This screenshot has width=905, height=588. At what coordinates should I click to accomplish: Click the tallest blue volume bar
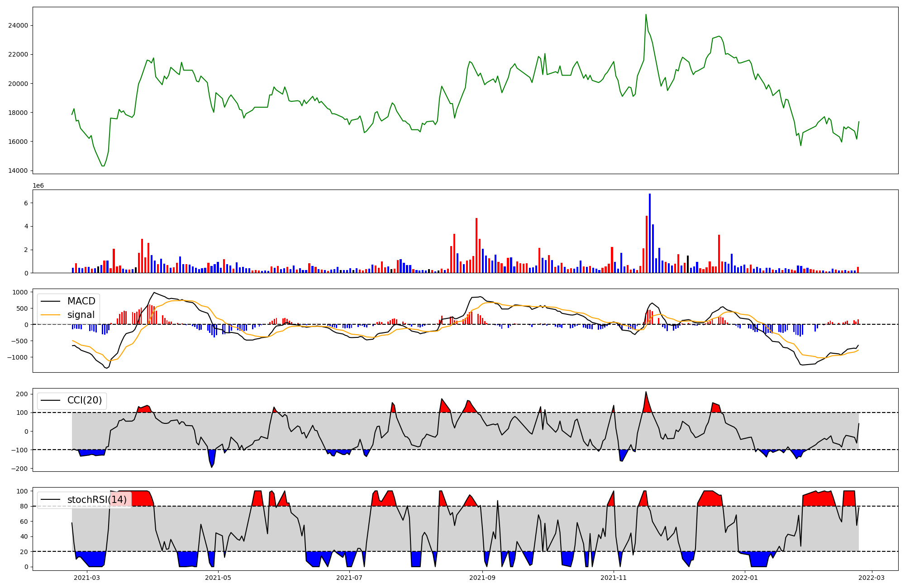[x=650, y=233]
